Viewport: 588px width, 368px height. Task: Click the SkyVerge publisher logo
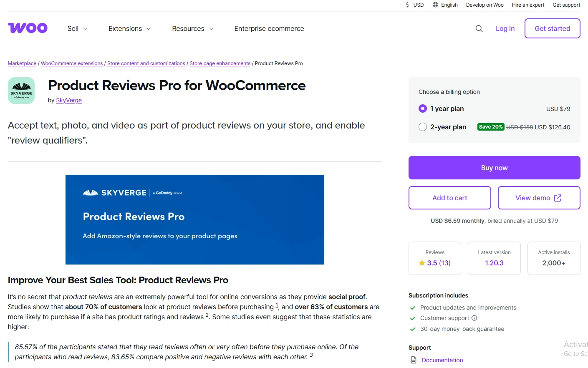tap(21, 90)
